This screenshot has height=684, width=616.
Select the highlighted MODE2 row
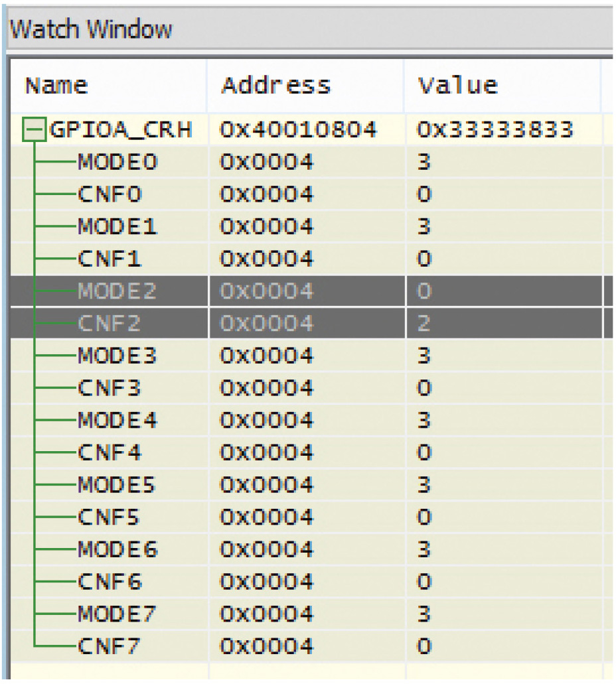coord(311,291)
